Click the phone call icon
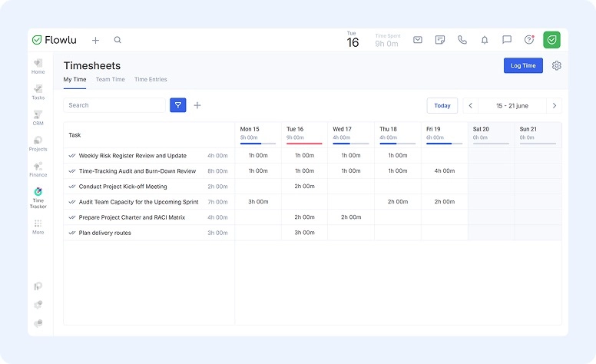The height and width of the screenshot is (364, 596). (x=462, y=39)
